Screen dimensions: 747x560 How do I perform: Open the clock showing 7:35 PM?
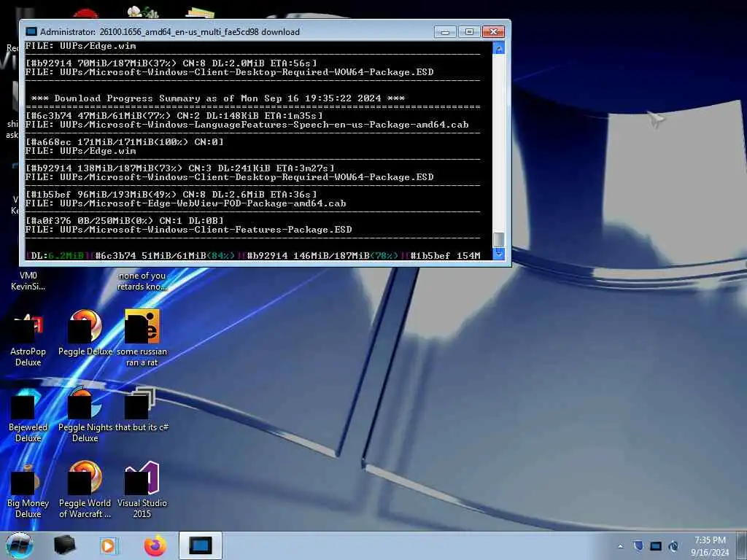click(x=710, y=546)
